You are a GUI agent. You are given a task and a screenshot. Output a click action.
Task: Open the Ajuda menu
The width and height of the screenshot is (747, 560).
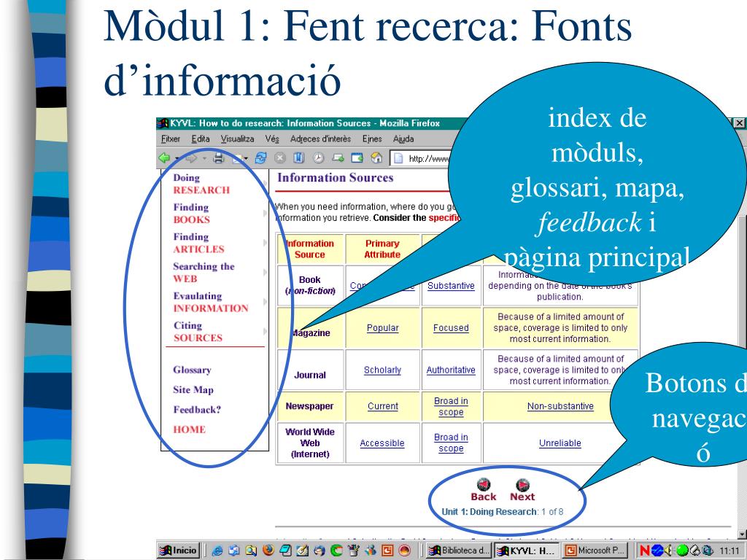pos(403,139)
